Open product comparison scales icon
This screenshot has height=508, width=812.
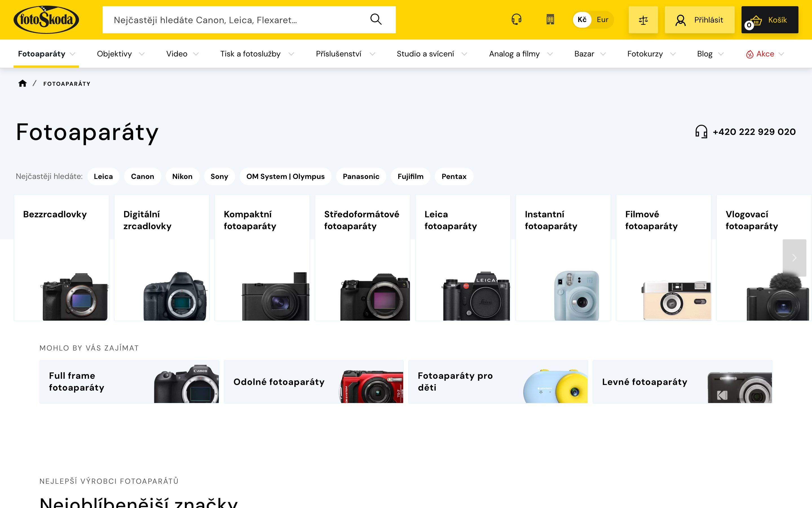coord(643,20)
